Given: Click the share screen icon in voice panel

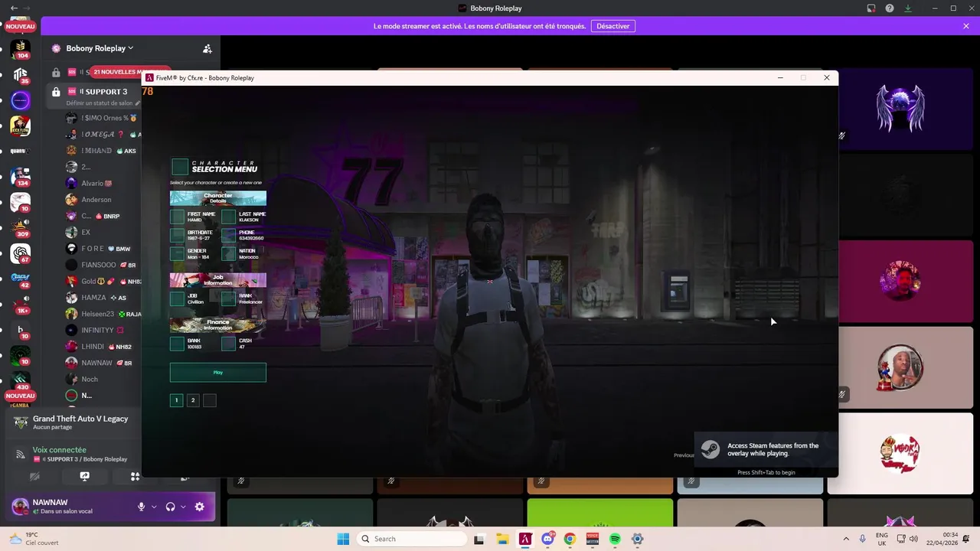Looking at the screenshot, I should click(84, 476).
